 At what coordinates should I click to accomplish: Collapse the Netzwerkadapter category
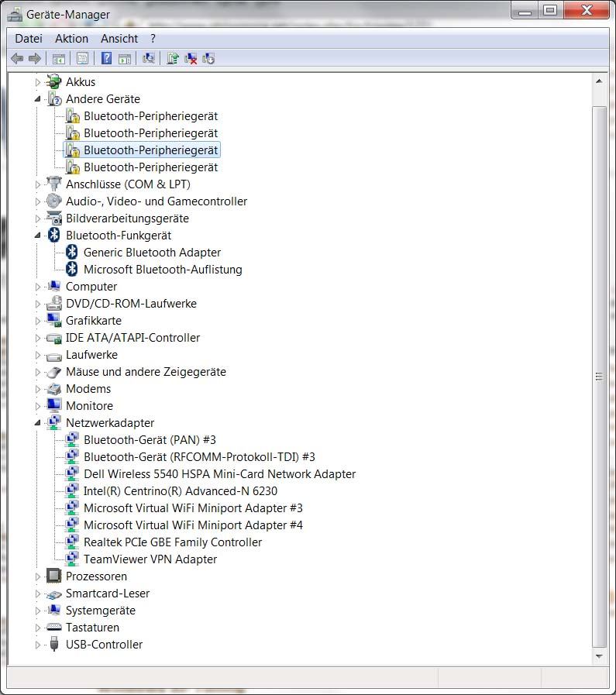coord(38,423)
